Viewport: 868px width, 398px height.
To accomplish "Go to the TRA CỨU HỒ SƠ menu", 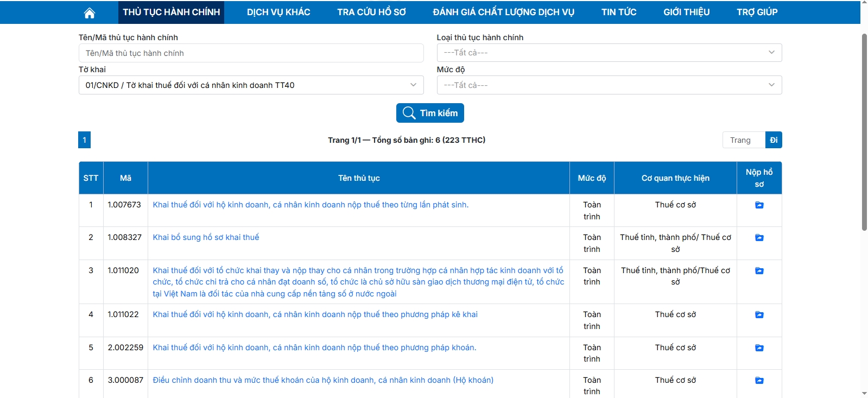I will click(371, 12).
